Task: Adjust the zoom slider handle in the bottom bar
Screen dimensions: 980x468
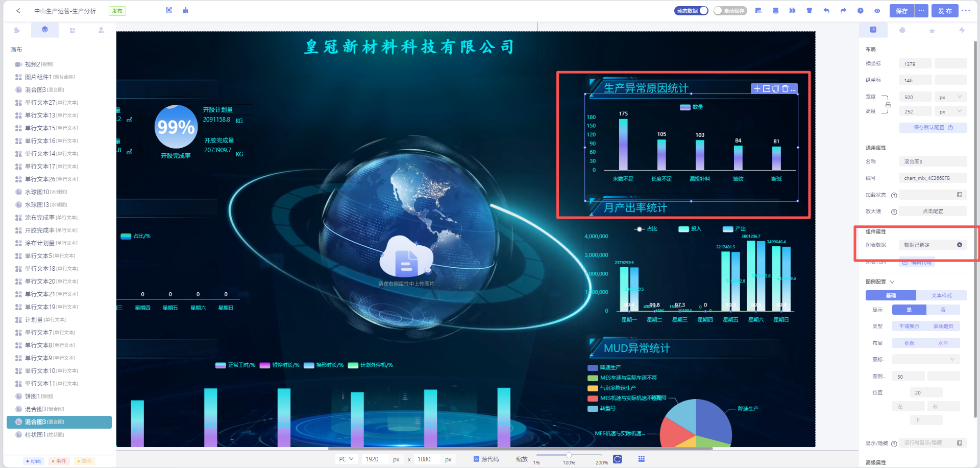Action: 569,455
